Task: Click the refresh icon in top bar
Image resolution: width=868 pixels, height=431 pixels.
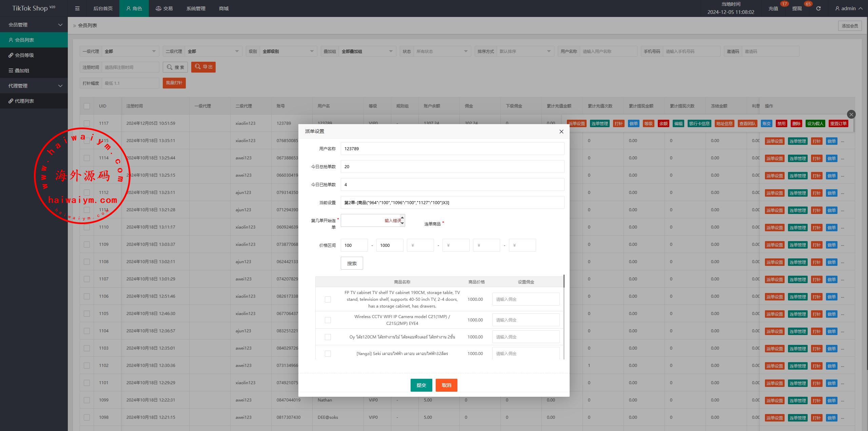Action: click(x=818, y=8)
